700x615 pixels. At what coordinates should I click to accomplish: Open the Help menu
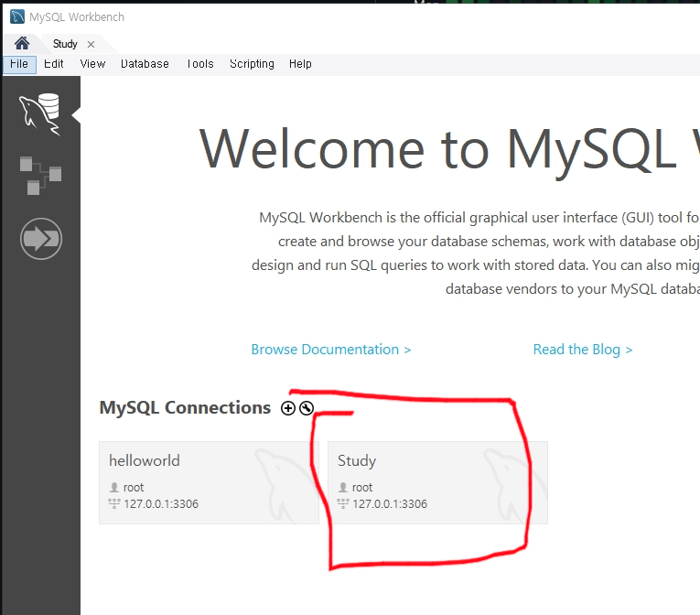click(x=300, y=64)
